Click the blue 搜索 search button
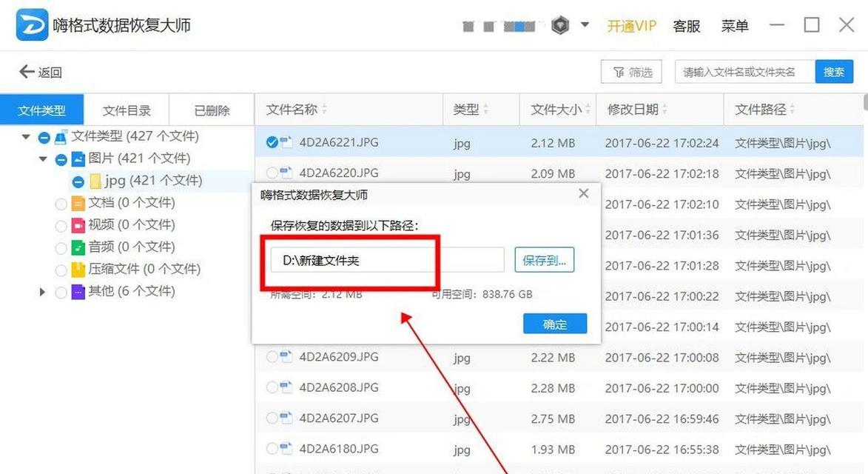This screenshot has height=474, width=868. pyautogui.click(x=834, y=72)
